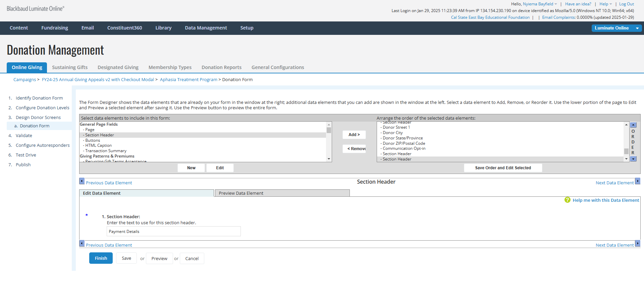Click Add to include the selected element

click(x=354, y=135)
